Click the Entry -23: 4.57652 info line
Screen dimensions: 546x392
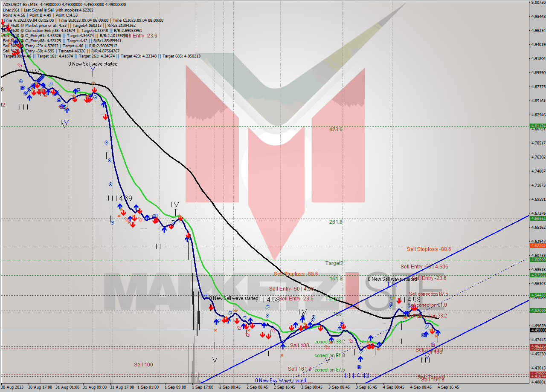60,46
